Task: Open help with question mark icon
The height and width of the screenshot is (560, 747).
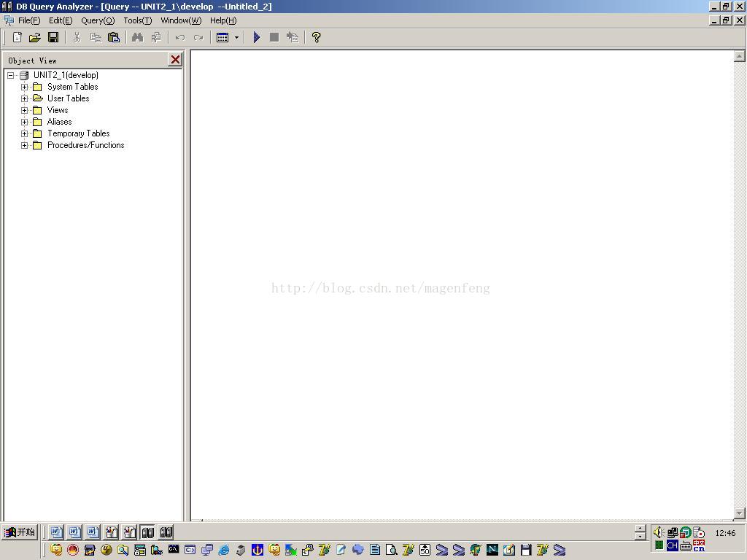Action: [317, 37]
